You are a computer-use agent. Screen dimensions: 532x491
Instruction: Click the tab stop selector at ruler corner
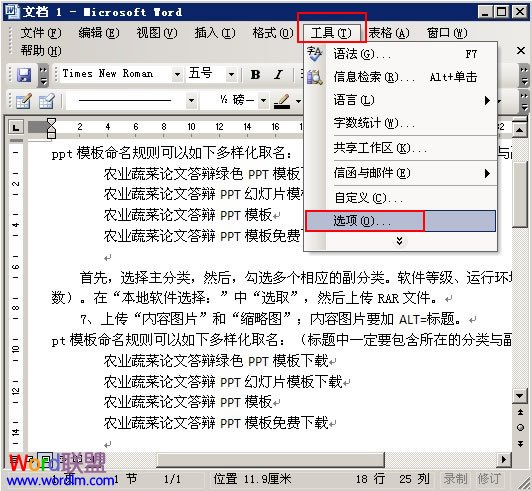[x=16, y=128]
